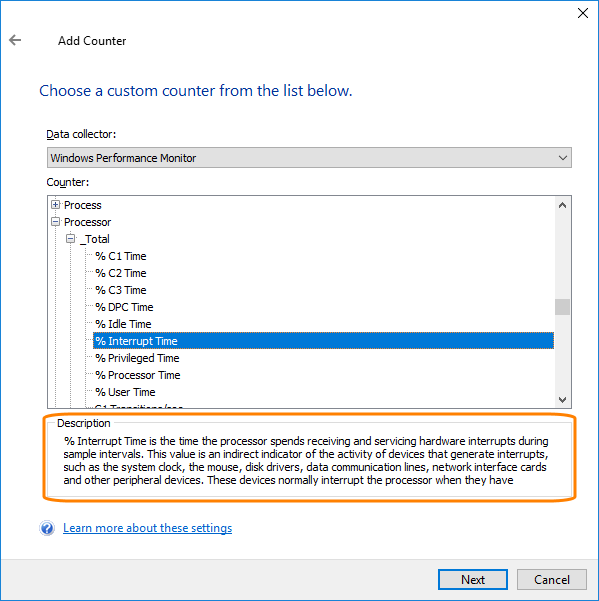Select the % User Time counter
Screen dimensions: 599x601
tap(125, 392)
